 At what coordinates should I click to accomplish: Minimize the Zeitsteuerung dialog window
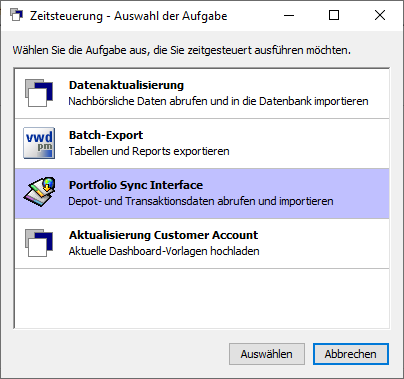click(289, 15)
